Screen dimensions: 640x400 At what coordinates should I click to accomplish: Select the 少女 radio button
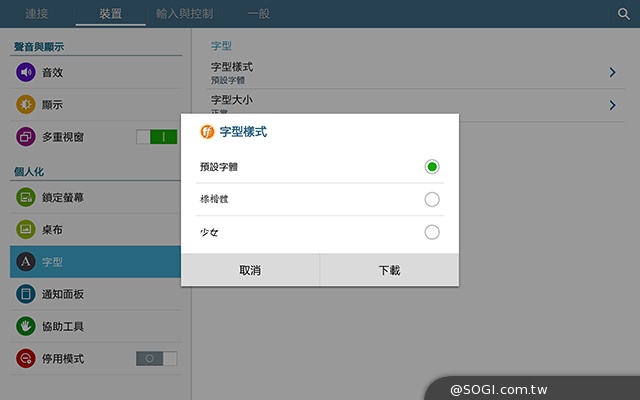(x=432, y=232)
